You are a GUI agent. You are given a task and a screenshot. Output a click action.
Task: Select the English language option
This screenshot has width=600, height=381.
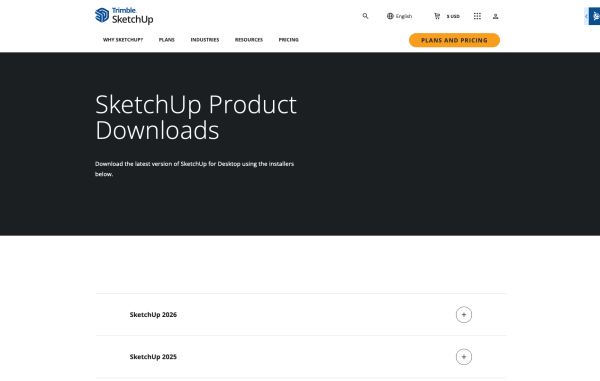tap(404, 16)
